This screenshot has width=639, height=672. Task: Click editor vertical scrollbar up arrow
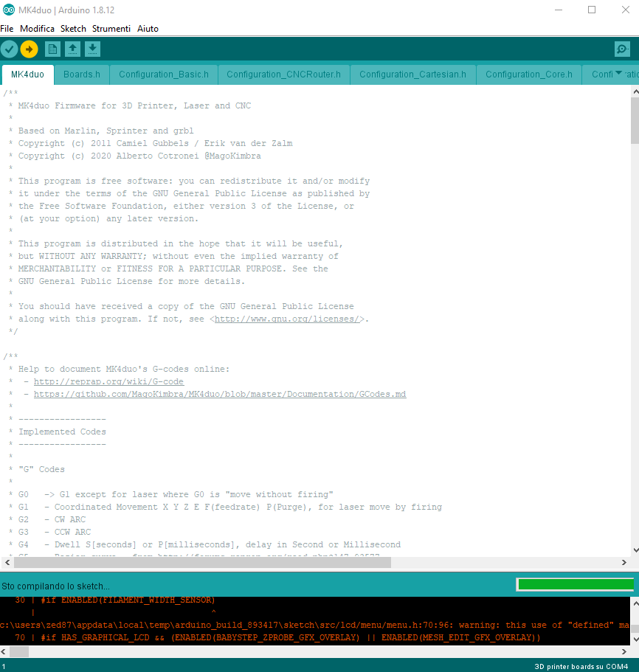coord(635,91)
